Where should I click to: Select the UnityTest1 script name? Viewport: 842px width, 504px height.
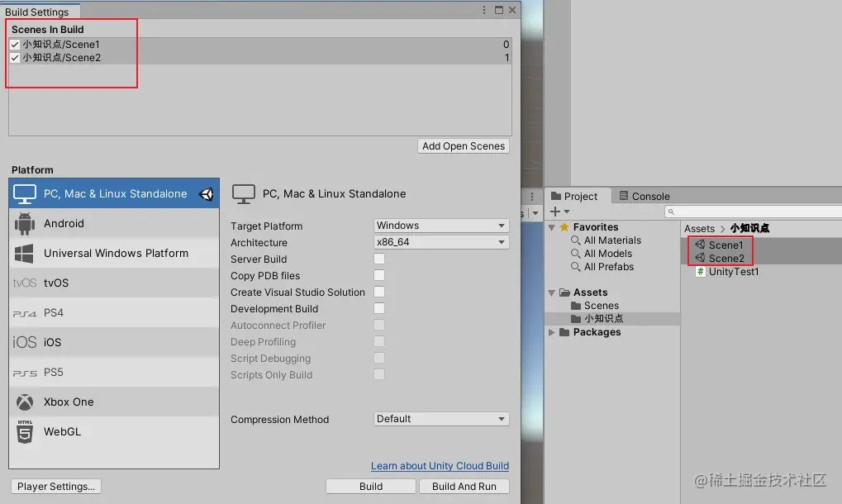[x=734, y=272]
